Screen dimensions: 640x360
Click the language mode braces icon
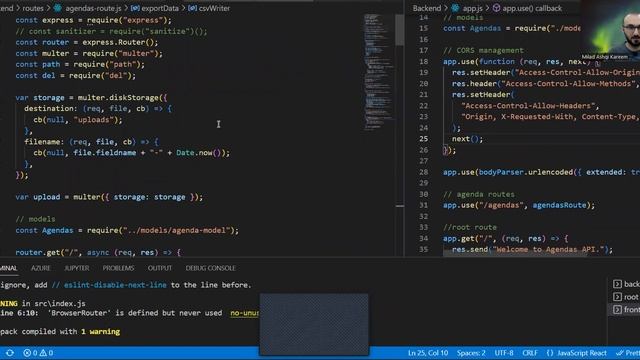tap(549, 353)
